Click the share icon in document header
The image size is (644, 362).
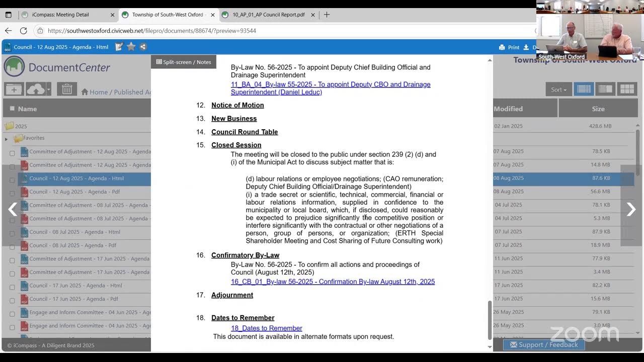pos(143,47)
